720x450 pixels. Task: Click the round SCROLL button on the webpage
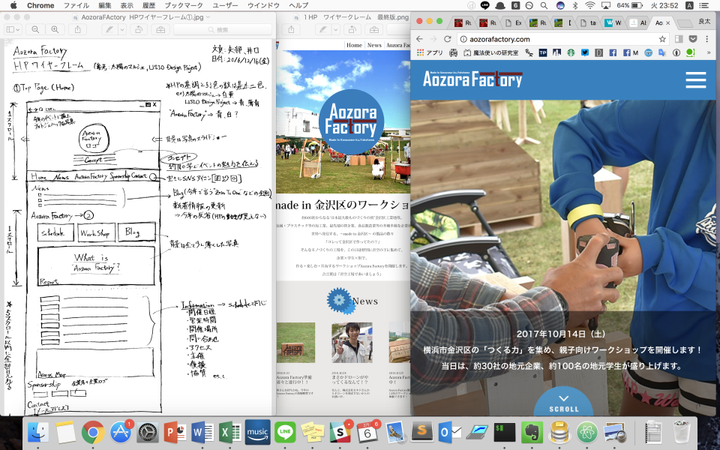[x=564, y=399]
